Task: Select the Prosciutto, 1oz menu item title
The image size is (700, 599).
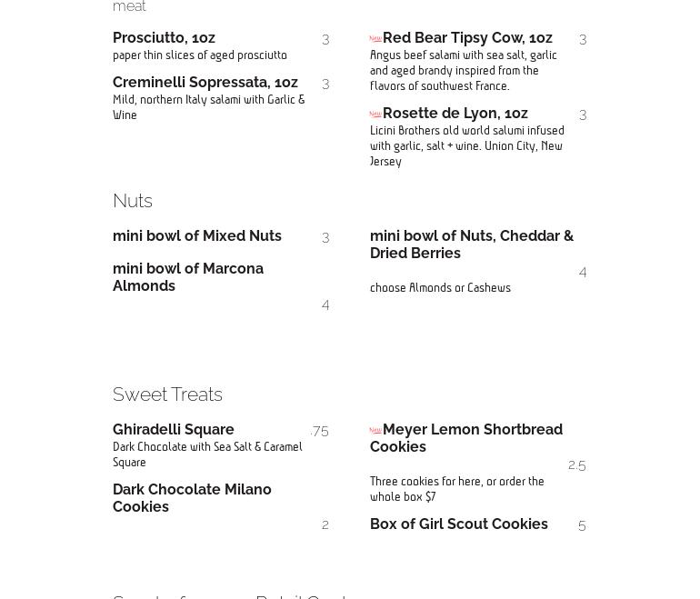Action: click(164, 38)
